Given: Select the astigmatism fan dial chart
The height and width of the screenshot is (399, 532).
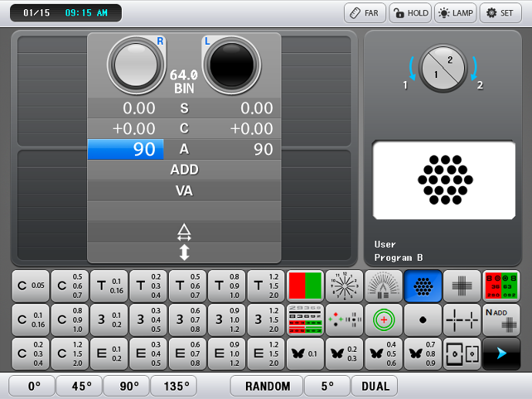Looking at the screenshot, I should pos(383,286).
